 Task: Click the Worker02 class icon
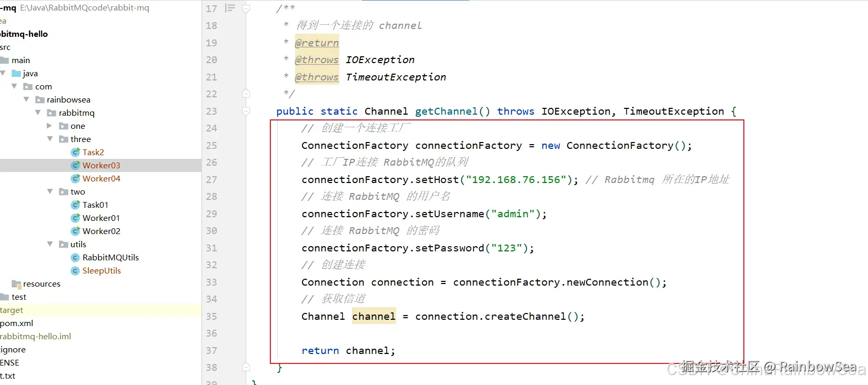tap(75, 231)
